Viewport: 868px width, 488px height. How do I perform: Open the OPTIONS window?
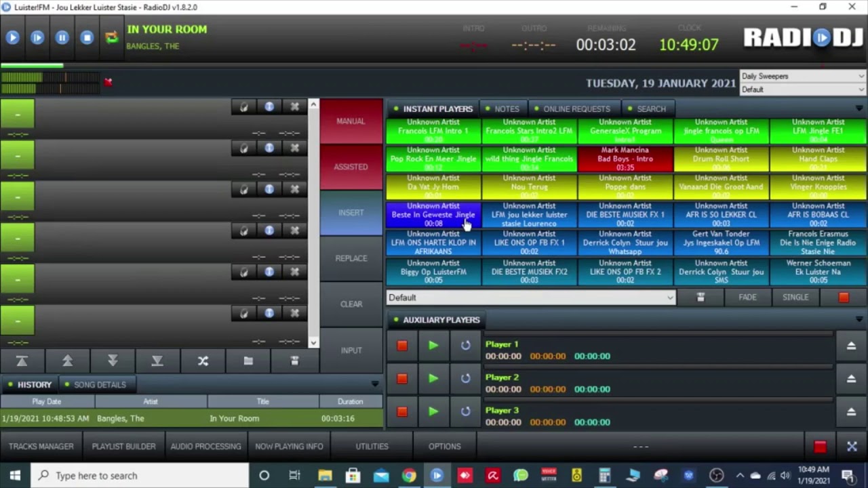[444, 447]
